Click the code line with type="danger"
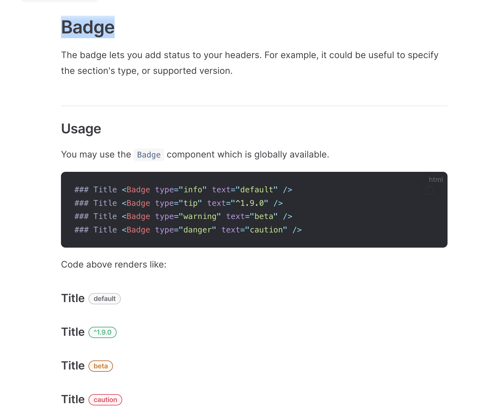This screenshot has width=504, height=420. click(188, 230)
